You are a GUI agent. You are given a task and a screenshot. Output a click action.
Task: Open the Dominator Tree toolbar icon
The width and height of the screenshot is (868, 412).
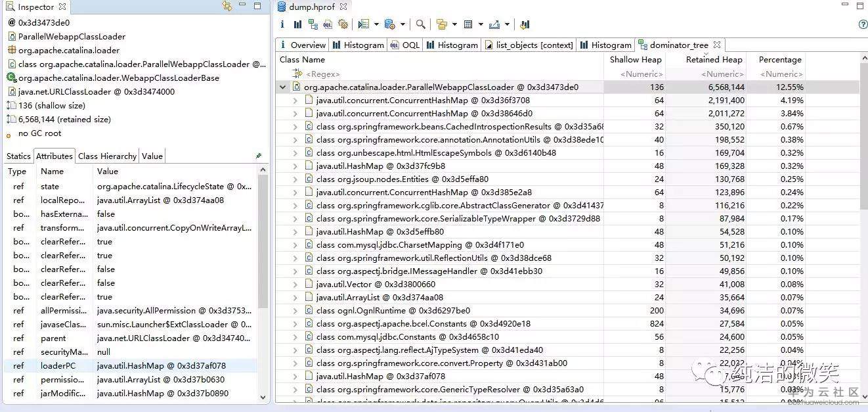pos(313,24)
